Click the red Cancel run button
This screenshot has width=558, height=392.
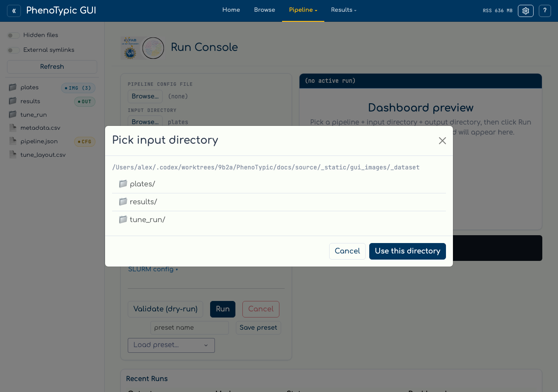pyautogui.click(x=261, y=309)
